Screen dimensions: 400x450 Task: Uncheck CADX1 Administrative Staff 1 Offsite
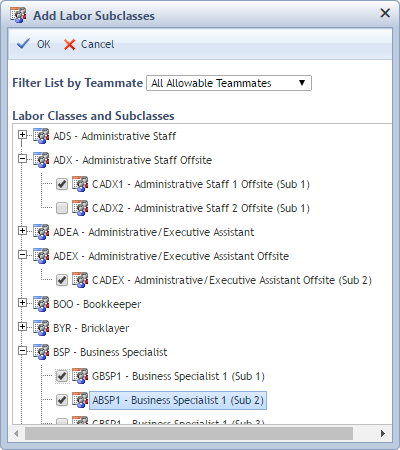tap(62, 184)
